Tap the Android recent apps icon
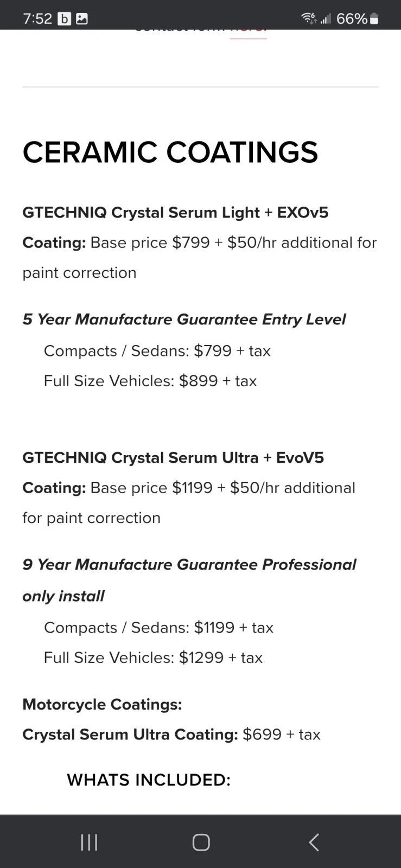Screen dimensions: 401x868 point(89,843)
